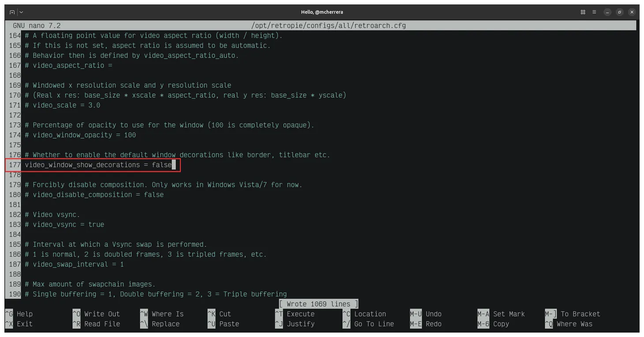Click the M-U Undo shortcut

(426, 314)
